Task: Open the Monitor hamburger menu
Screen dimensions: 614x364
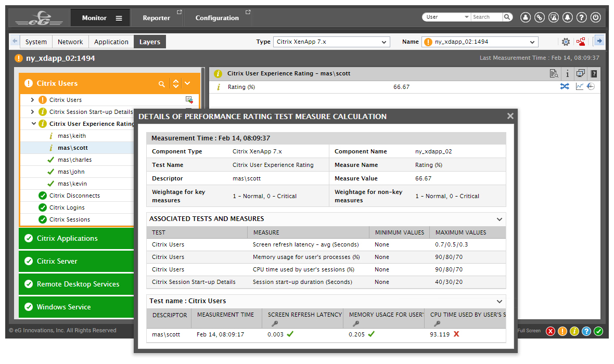Action: (x=119, y=18)
